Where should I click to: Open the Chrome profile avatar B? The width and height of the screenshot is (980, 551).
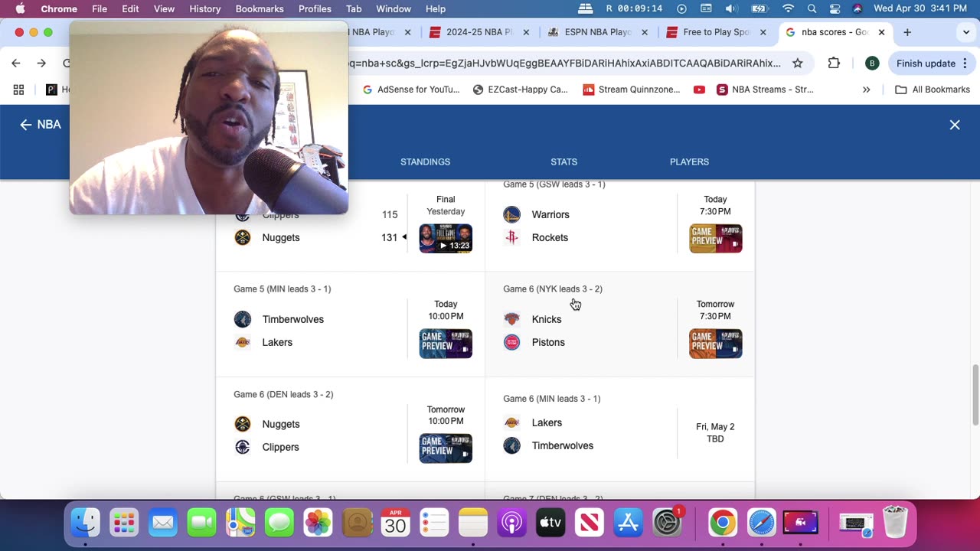[872, 64]
